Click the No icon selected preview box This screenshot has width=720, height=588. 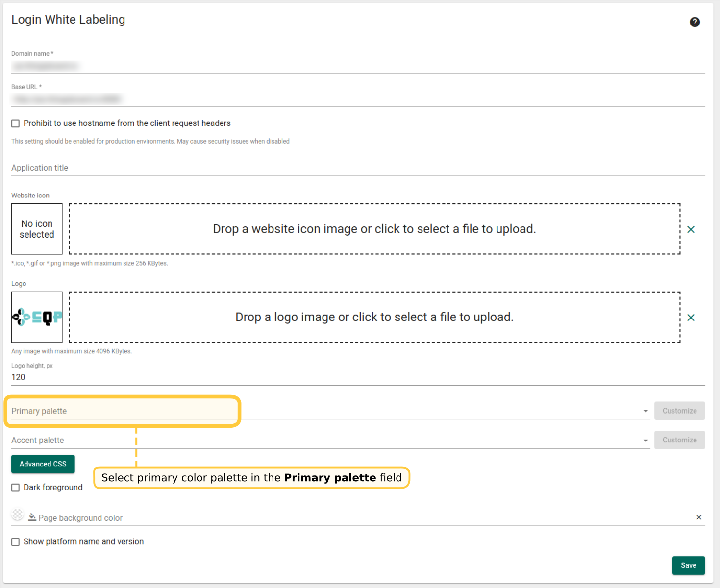coord(37,229)
